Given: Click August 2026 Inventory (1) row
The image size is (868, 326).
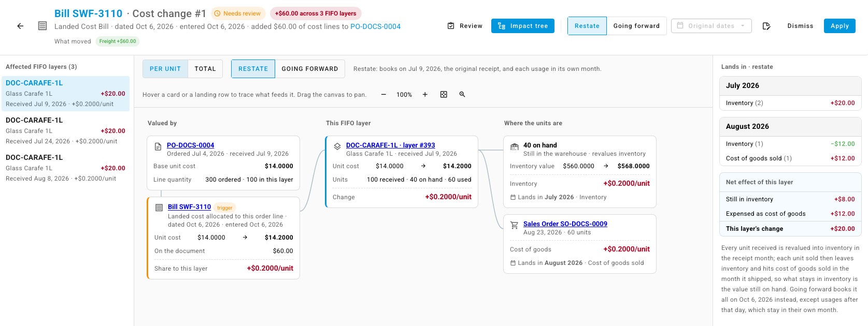Looking at the screenshot, I should 790,144.
